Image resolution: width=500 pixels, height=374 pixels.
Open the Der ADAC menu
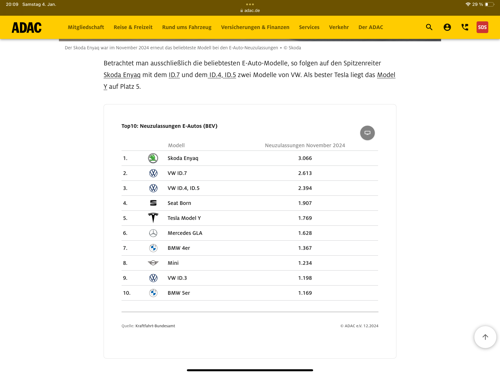(371, 27)
